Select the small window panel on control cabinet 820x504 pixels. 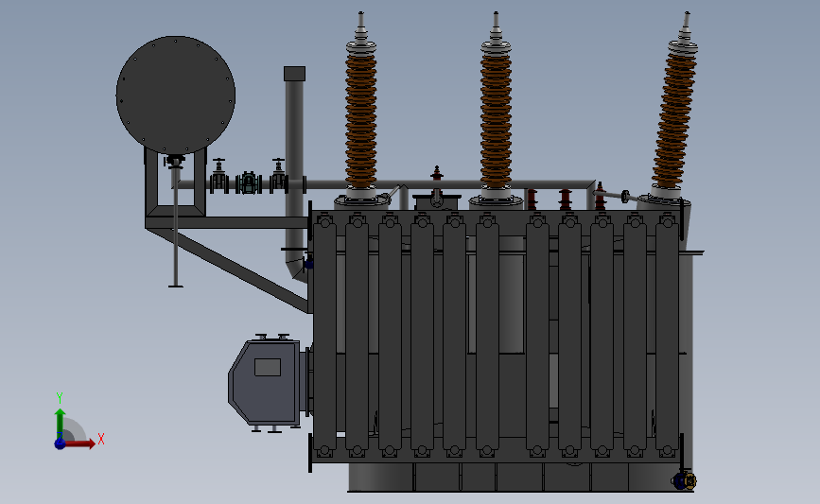click(268, 367)
